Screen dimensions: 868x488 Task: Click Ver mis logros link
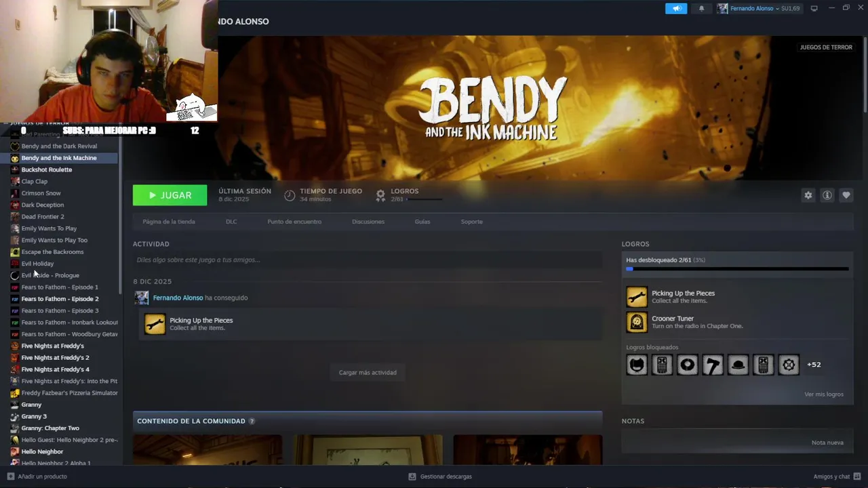pyautogui.click(x=824, y=394)
